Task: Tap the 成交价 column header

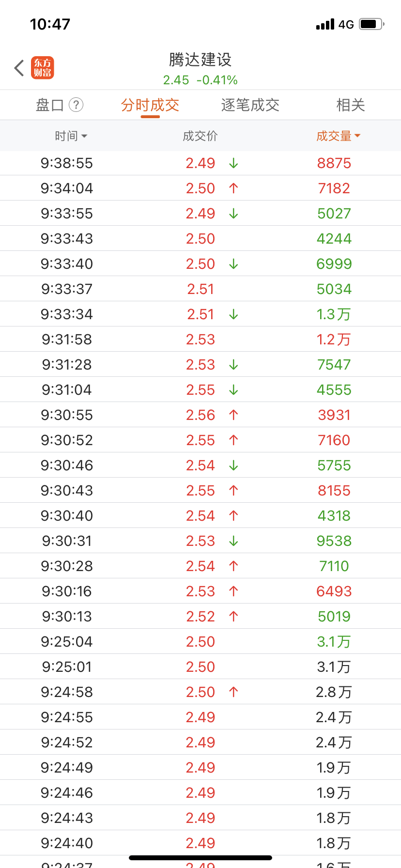Action: click(x=200, y=136)
